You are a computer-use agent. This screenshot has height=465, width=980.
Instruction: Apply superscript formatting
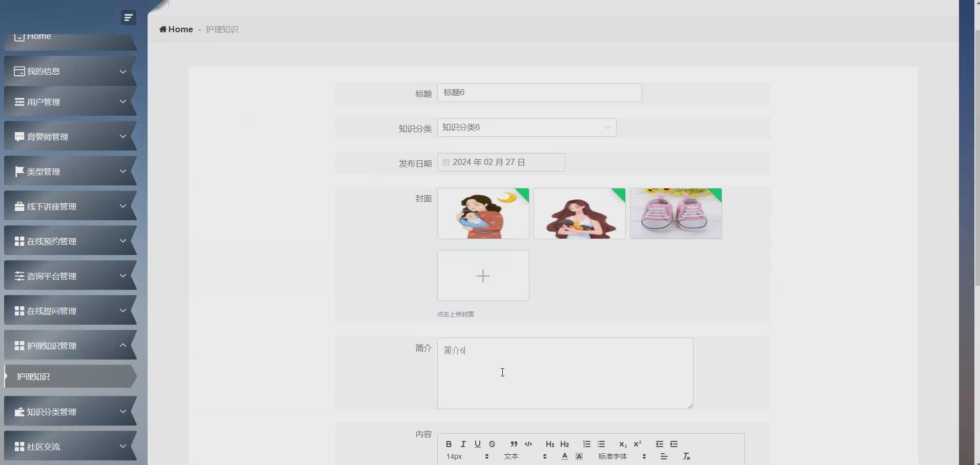pos(638,444)
